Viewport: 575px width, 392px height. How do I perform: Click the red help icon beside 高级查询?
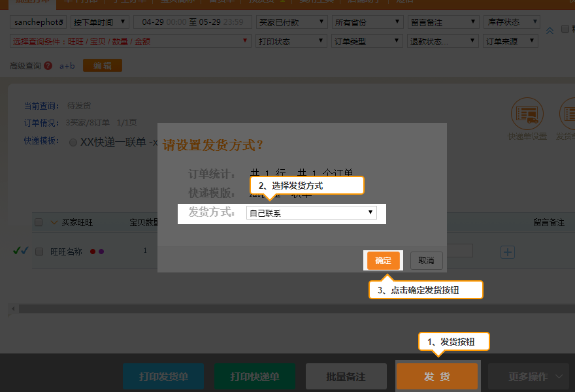coord(48,66)
